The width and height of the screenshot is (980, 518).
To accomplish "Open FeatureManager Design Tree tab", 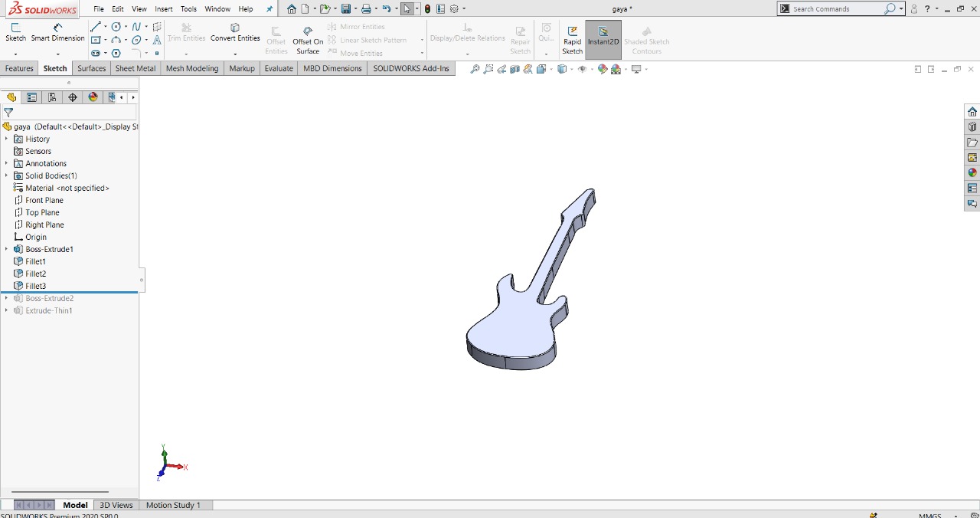I will click(11, 97).
